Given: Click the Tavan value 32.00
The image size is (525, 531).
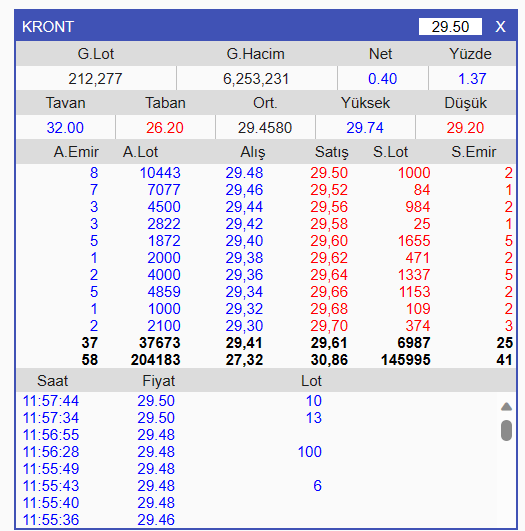Looking at the screenshot, I should (65, 128).
